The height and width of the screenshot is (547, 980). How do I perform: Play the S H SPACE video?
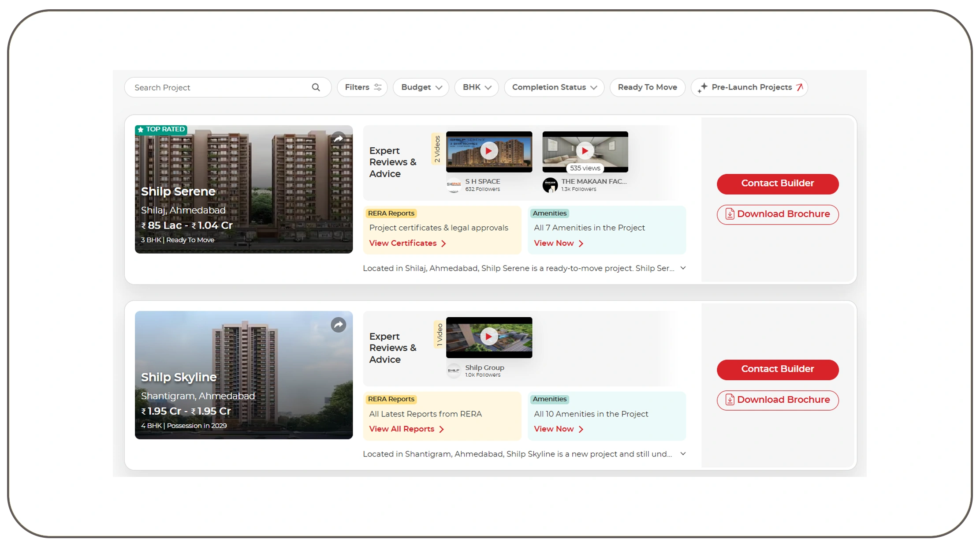coord(489,151)
